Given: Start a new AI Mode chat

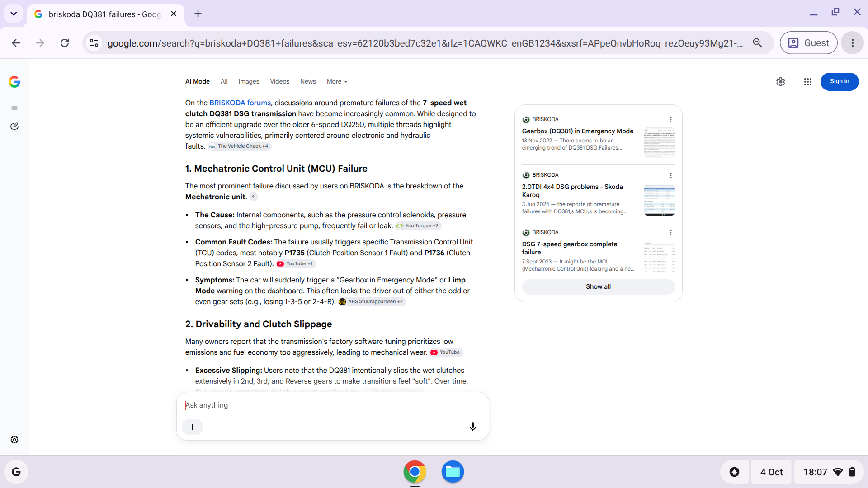Looking at the screenshot, I should (x=14, y=126).
